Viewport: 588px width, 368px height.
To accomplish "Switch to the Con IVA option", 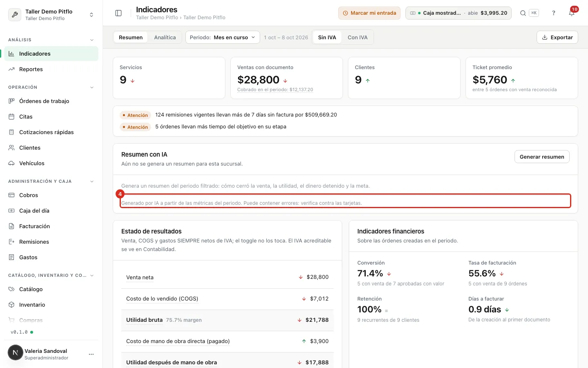I will (x=358, y=37).
